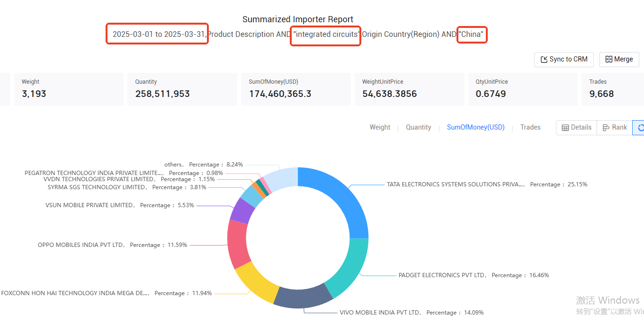Click the SYRMA SGS TECHNOLOGY label
The width and height of the screenshot is (644, 324).
[98, 187]
